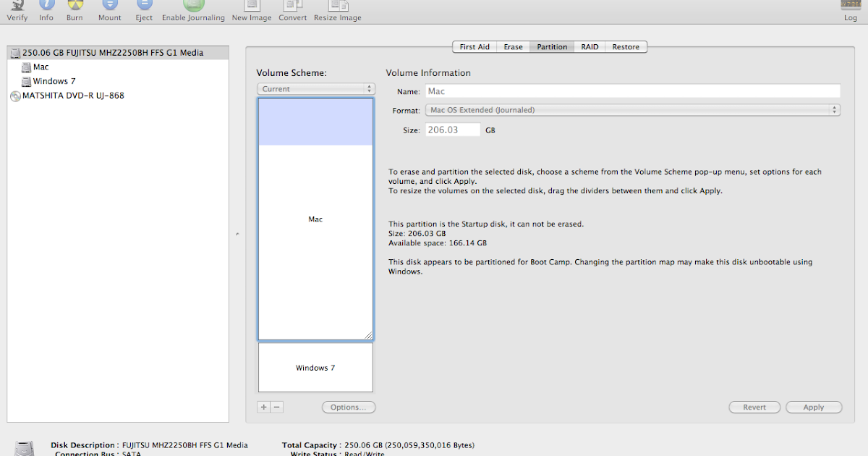Screen dimensions: 868x456
Task: Click the Revert button
Action: point(754,407)
